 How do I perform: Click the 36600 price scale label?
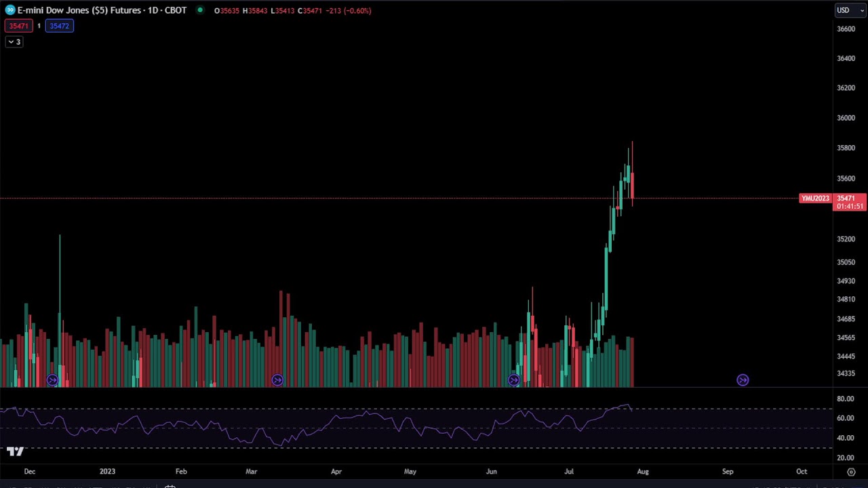click(846, 29)
